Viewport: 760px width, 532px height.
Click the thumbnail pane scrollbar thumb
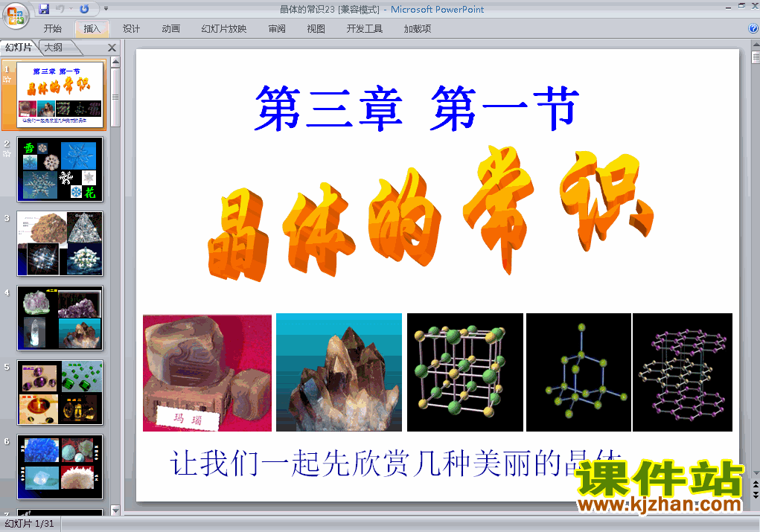tap(115, 97)
